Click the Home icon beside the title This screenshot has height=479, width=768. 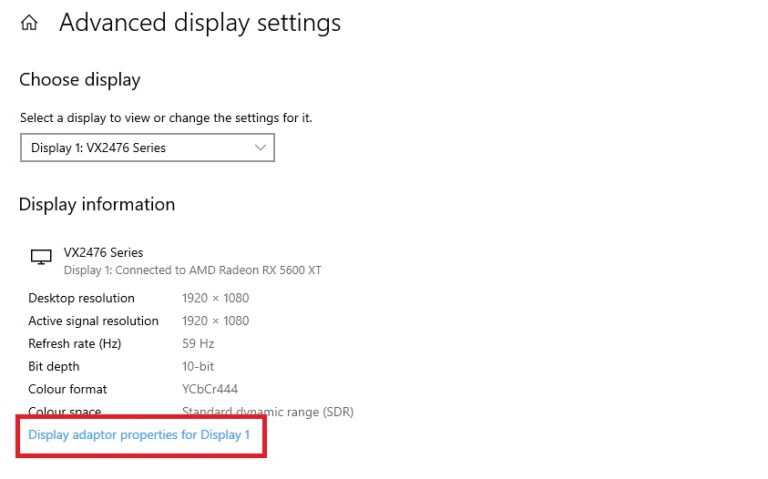pos(29,23)
